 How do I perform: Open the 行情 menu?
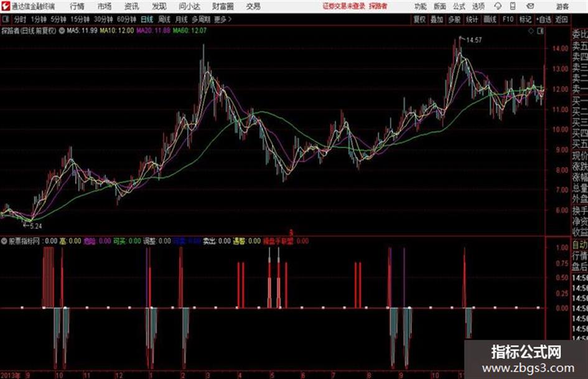pos(77,6)
